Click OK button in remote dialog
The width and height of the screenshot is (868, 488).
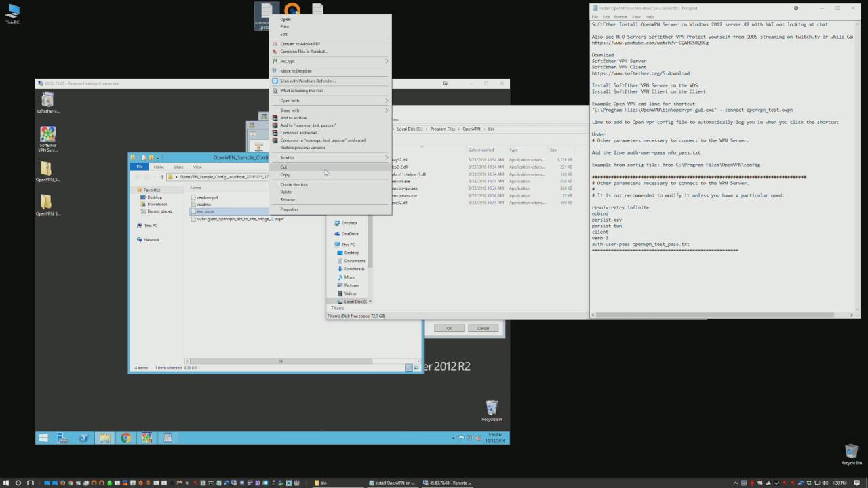(x=448, y=328)
